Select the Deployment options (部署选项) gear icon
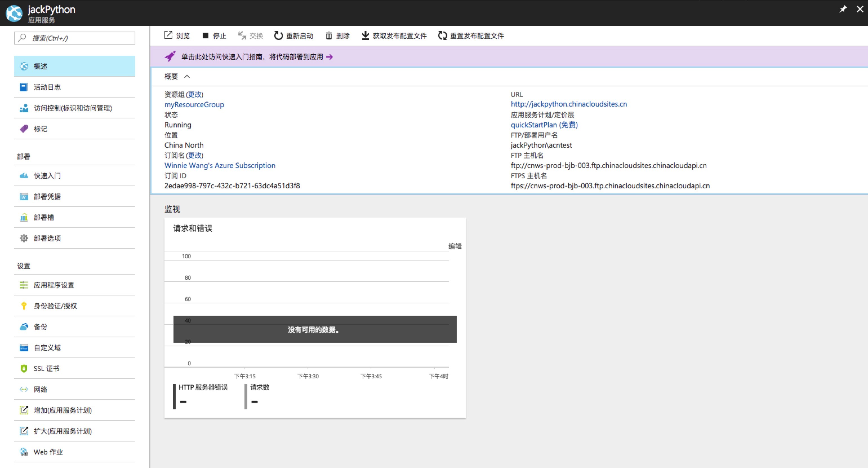This screenshot has width=868, height=468. point(24,238)
